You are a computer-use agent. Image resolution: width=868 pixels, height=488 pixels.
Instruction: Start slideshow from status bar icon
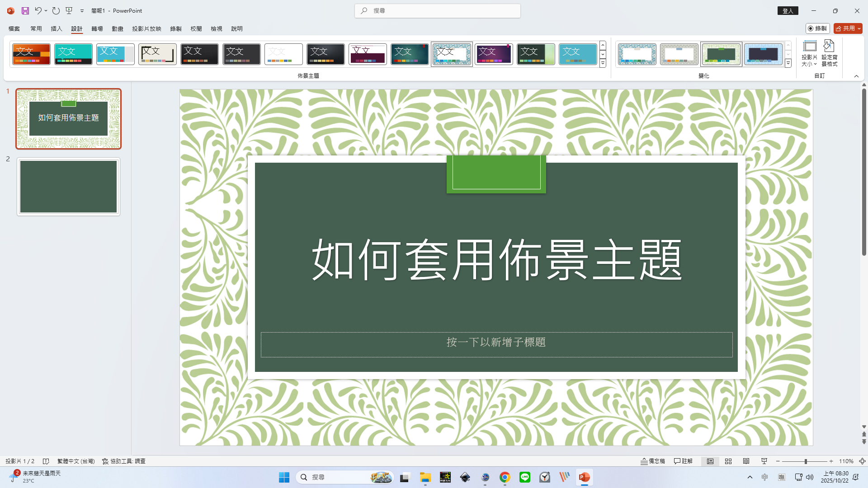764,461
